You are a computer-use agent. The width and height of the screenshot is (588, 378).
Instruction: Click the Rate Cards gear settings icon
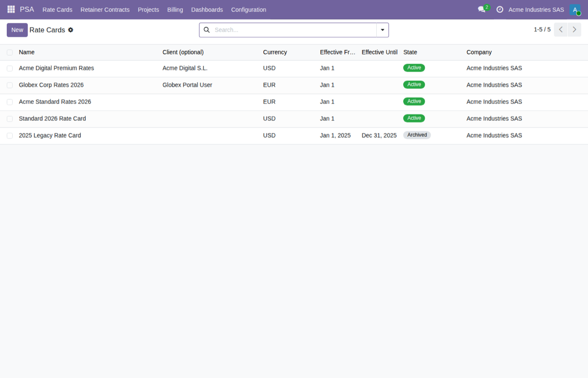(x=71, y=30)
